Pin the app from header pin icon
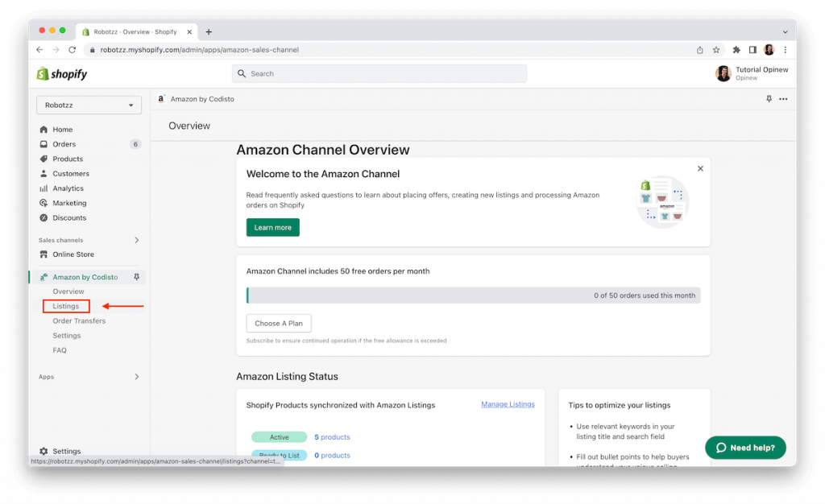825x504 pixels. coord(769,99)
